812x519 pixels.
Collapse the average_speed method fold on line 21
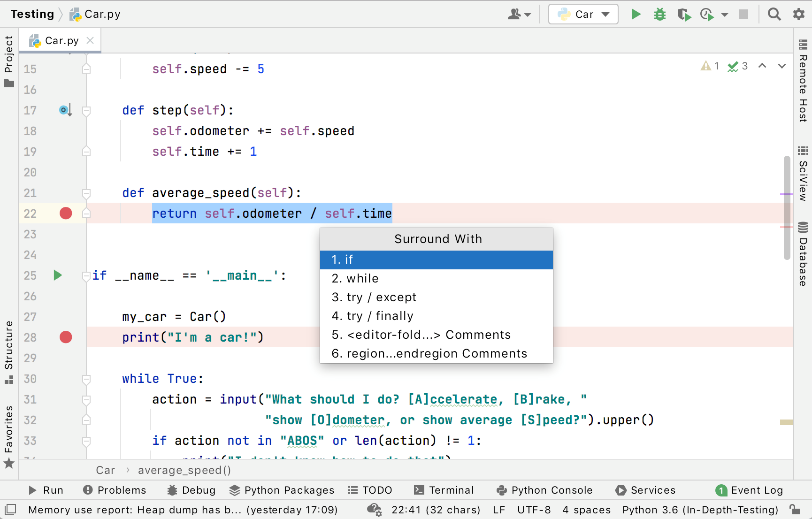[86, 193]
